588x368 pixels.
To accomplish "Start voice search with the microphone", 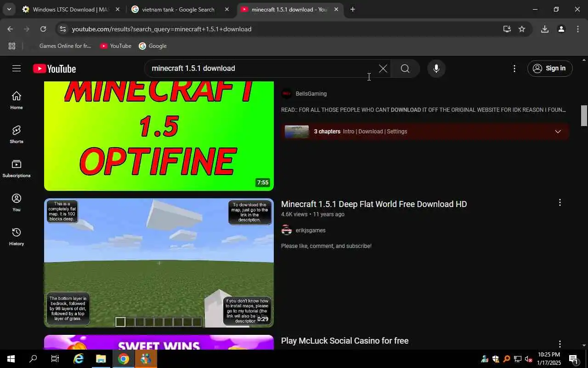I will point(436,69).
